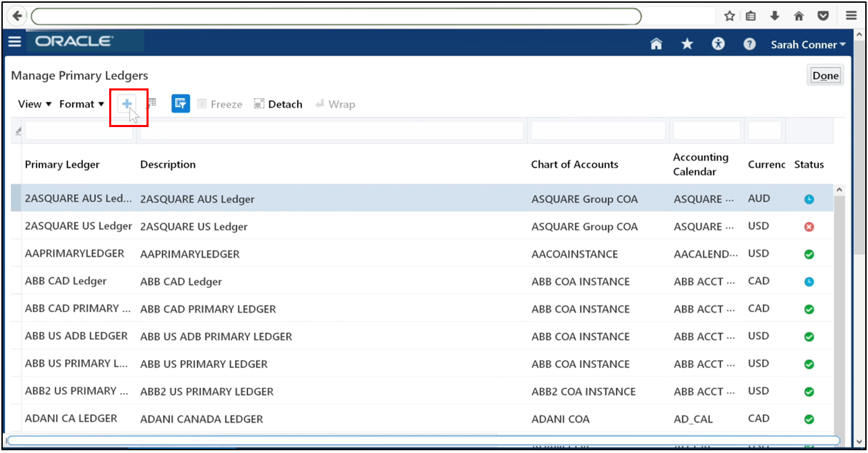Sort by the Chart of Accounts column header

click(x=575, y=164)
